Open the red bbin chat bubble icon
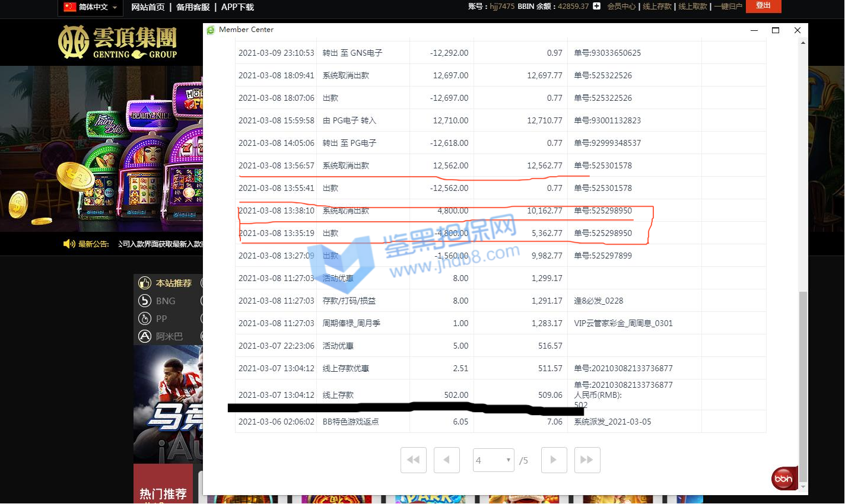Screen dimensions: 845x504 [783, 479]
